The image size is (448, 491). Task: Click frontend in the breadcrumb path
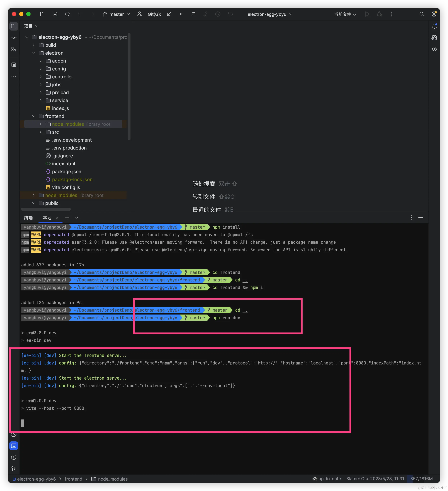pyautogui.click(x=73, y=479)
